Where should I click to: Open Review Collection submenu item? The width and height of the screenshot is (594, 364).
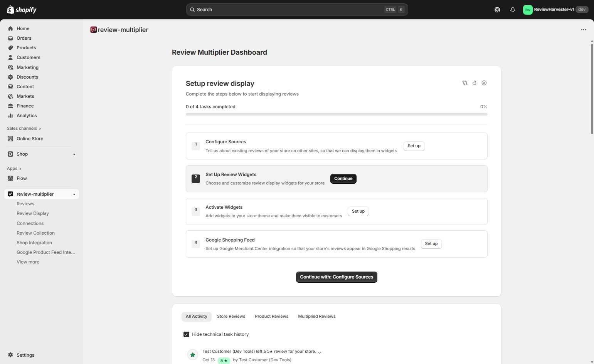pos(35,233)
